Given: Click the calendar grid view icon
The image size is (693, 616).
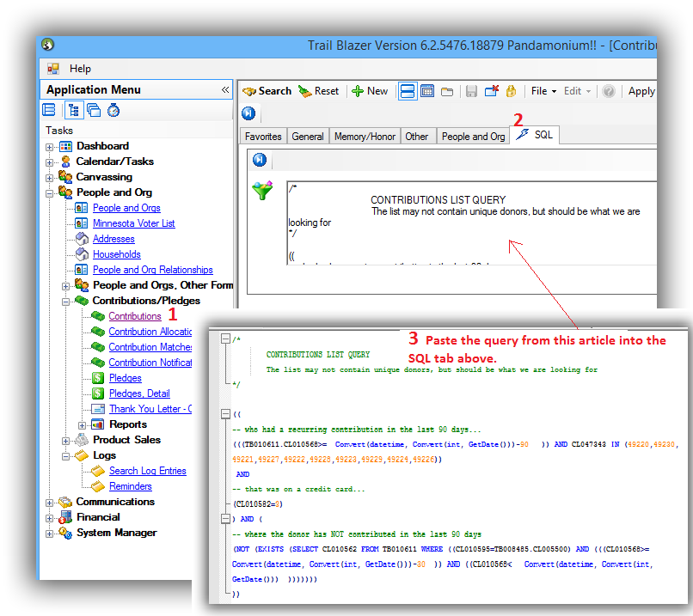Looking at the screenshot, I should [427, 91].
